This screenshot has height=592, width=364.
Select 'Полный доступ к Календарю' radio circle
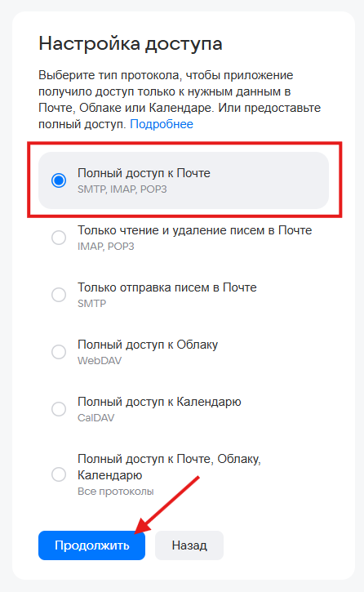pos(59,409)
